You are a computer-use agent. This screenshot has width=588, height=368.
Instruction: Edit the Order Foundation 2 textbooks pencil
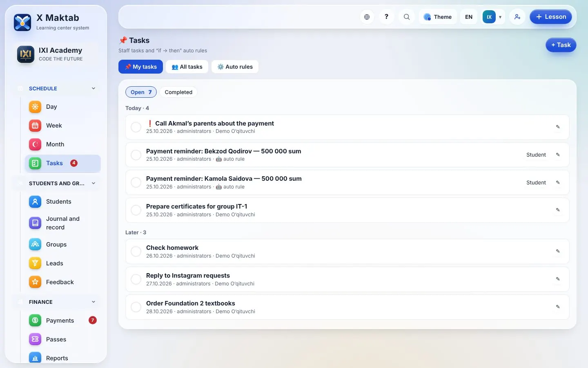(x=558, y=307)
